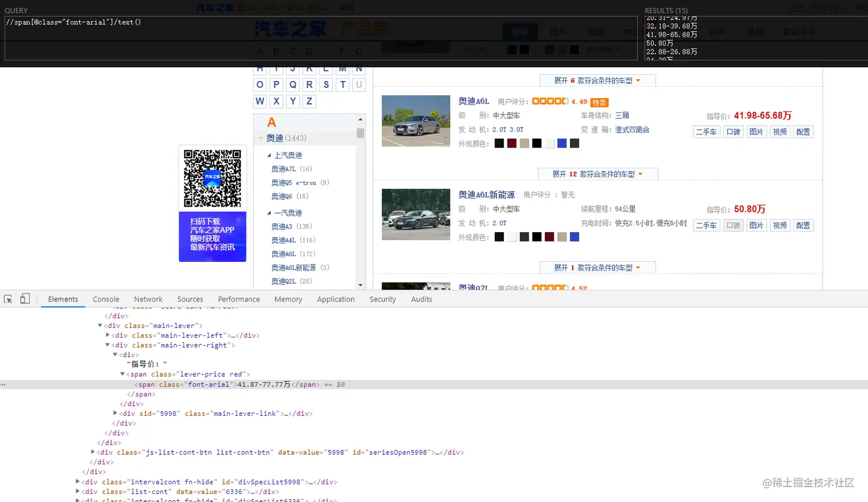Image resolution: width=868 pixels, height=502 pixels.
Task: Open the 奥迪A6L新能源 title link
Action: (x=487, y=195)
